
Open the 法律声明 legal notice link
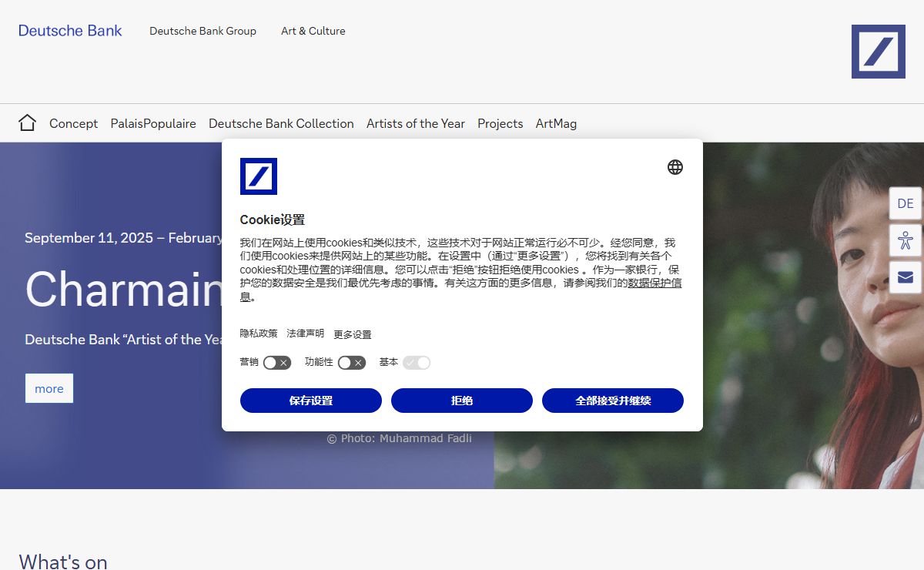pyautogui.click(x=306, y=334)
